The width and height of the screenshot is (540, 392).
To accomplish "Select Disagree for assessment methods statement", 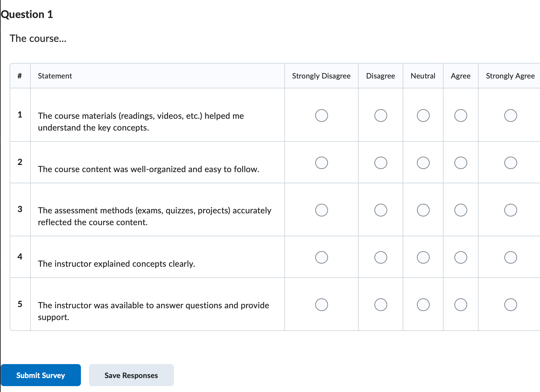I will [x=380, y=210].
